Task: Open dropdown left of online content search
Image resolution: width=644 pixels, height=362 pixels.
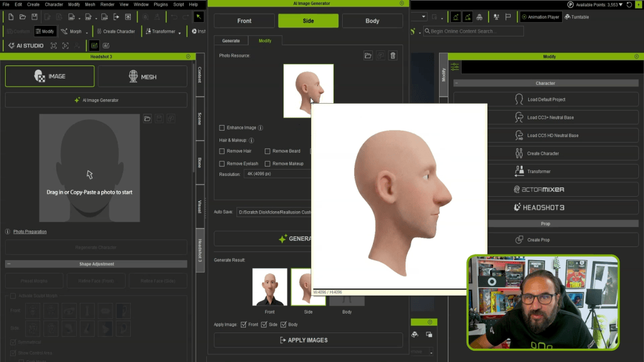Action: pyautogui.click(x=419, y=31)
